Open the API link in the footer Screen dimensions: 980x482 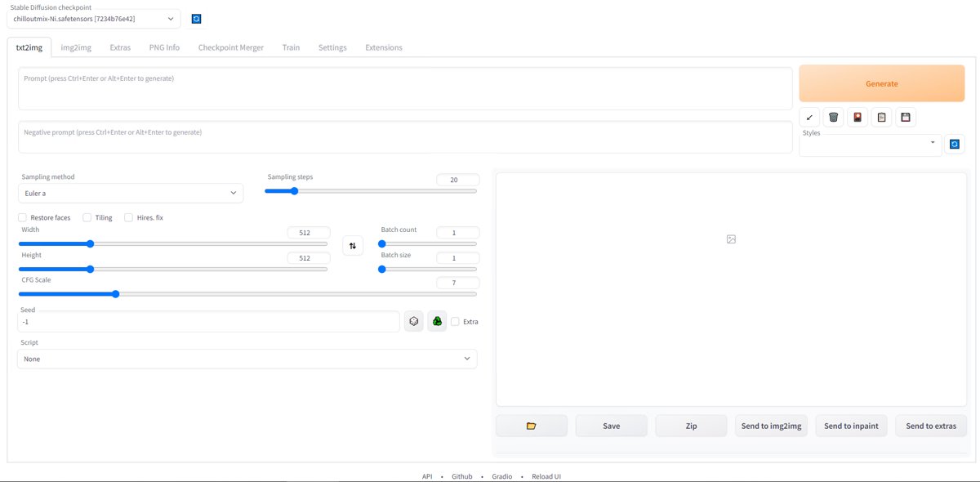click(x=427, y=476)
